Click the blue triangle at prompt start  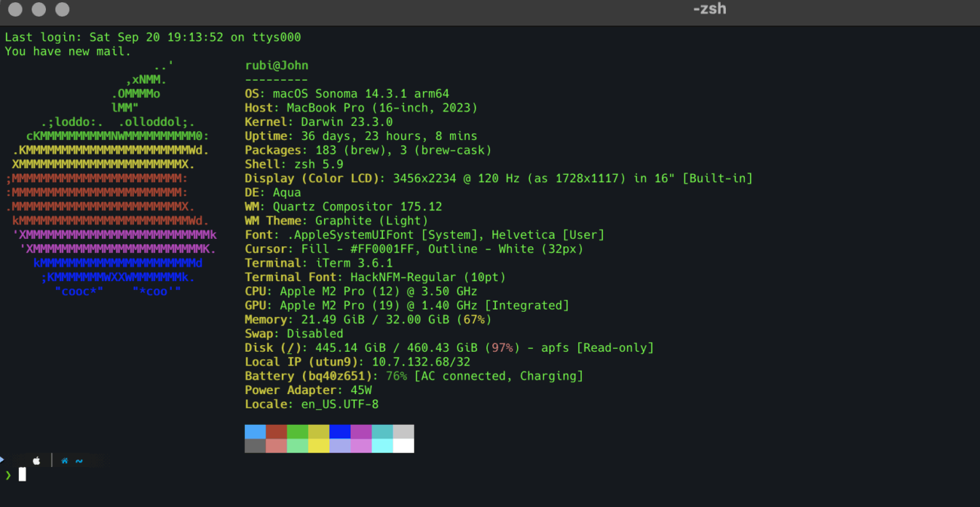coord(2,459)
